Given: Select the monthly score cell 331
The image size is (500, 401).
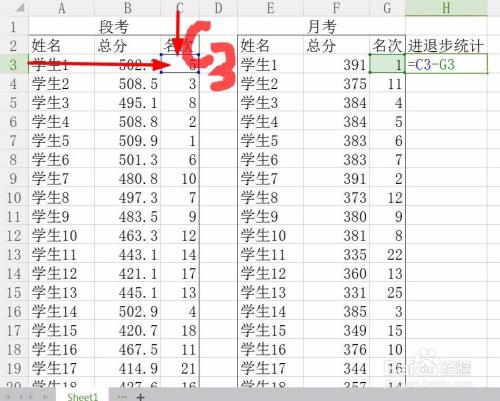Looking at the screenshot, I should tap(336, 292).
